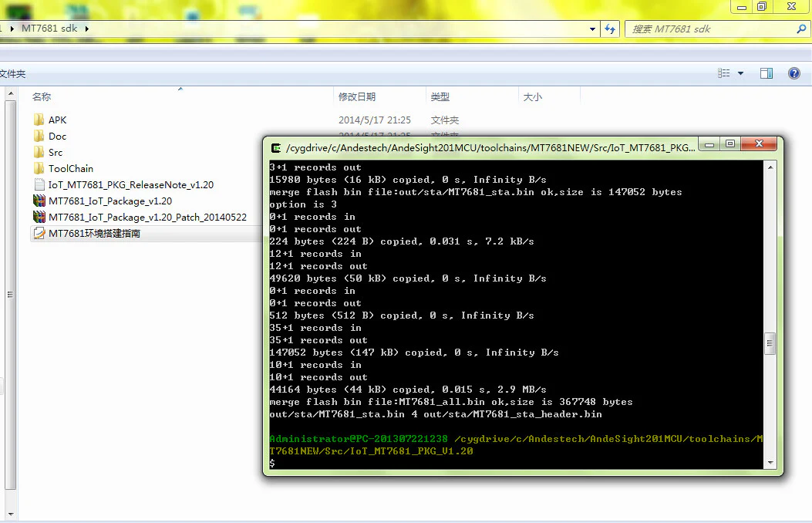Sort files by 名称 column
The image size is (812, 523).
pos(42,97)
